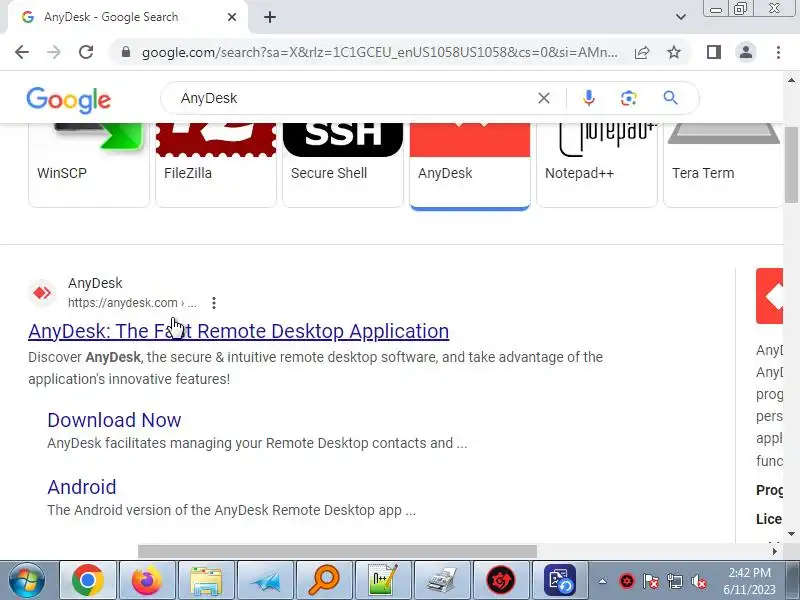This screenshot has width=800, height=600.
Task: Go back using the browser back arrow
Action: click(x=22, y=52)
